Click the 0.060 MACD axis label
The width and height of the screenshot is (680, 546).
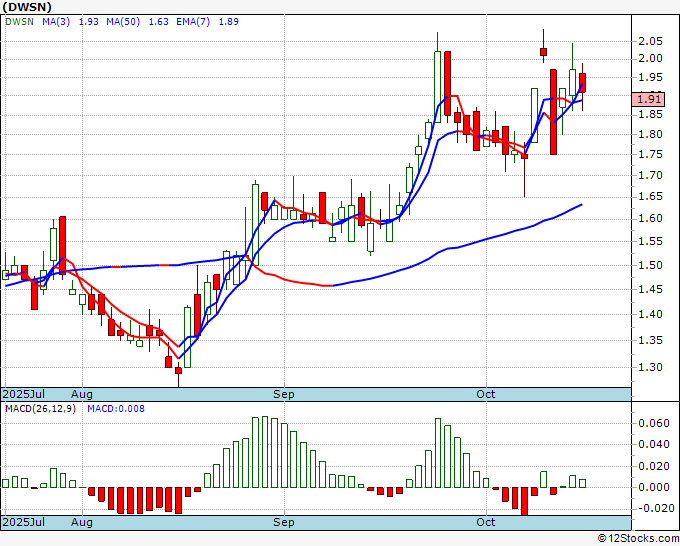[654, 423]
